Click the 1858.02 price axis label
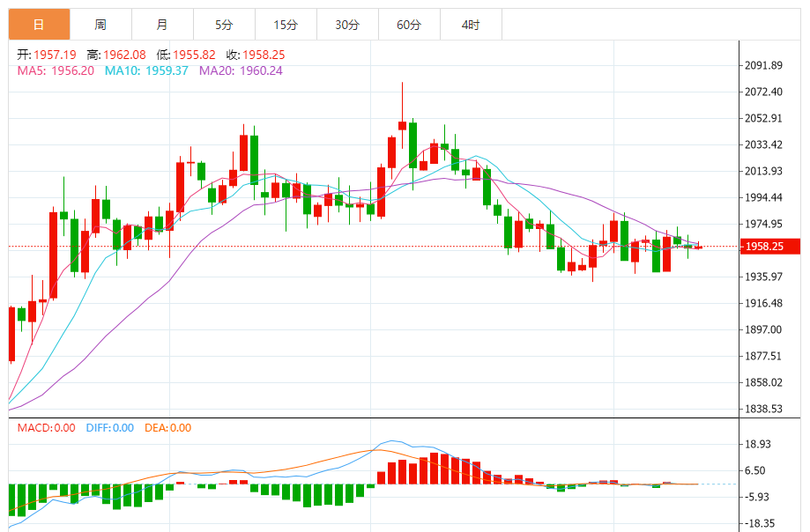 click(763, 382)
